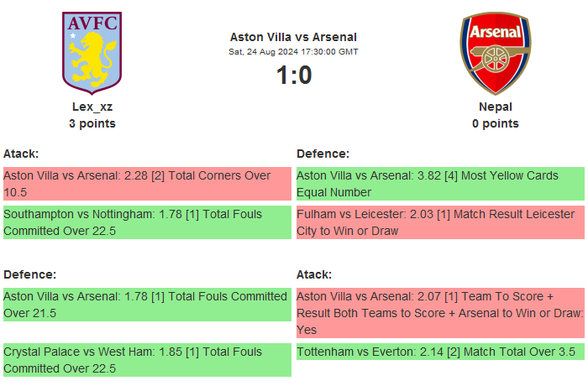This screenshot has height=386, width=588.
Task: Select the Total Fouls Committed Over 21.5 bet
Action: [x=147, y=305]
